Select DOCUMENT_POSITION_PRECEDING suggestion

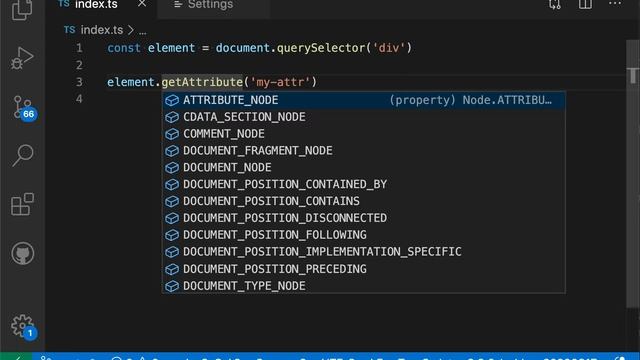click(364, 269)
